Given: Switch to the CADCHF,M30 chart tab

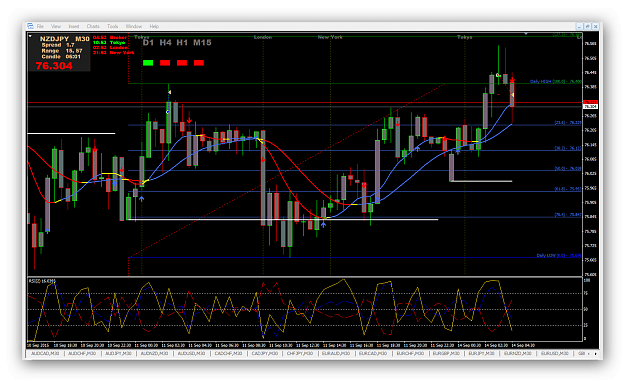Looking at the screenshot, I should (x=228, y=353).
